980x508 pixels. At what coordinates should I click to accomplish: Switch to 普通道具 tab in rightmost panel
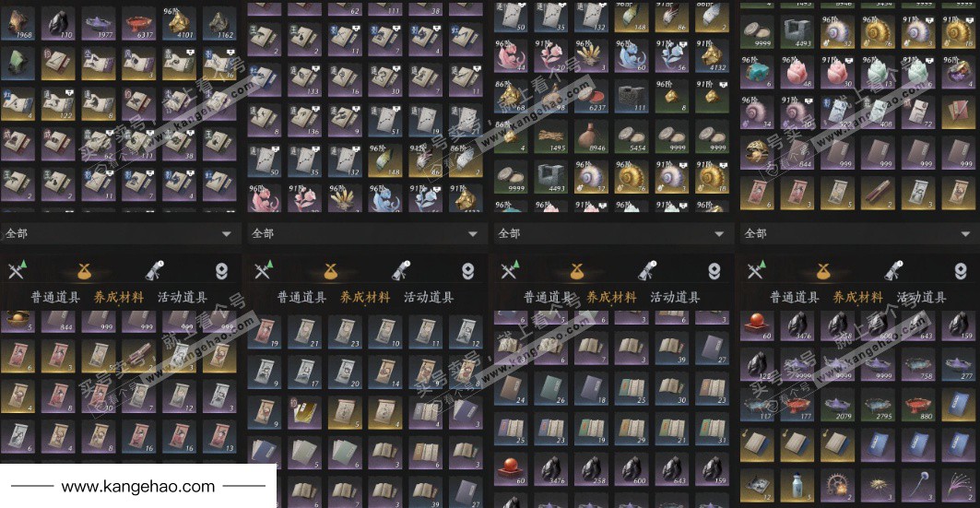[x=795, y=298]
